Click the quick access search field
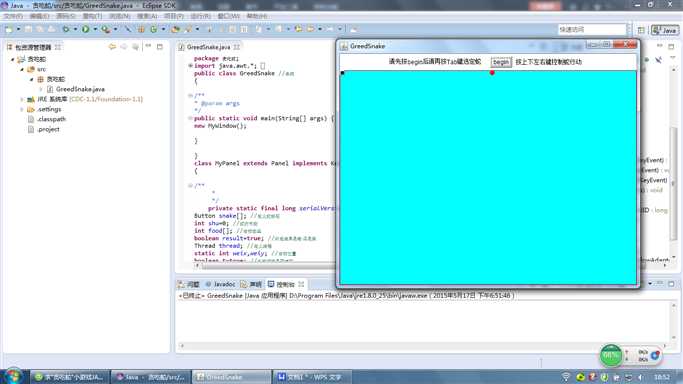Viewport: 683px width, 384px height. (x=592, y=30)
